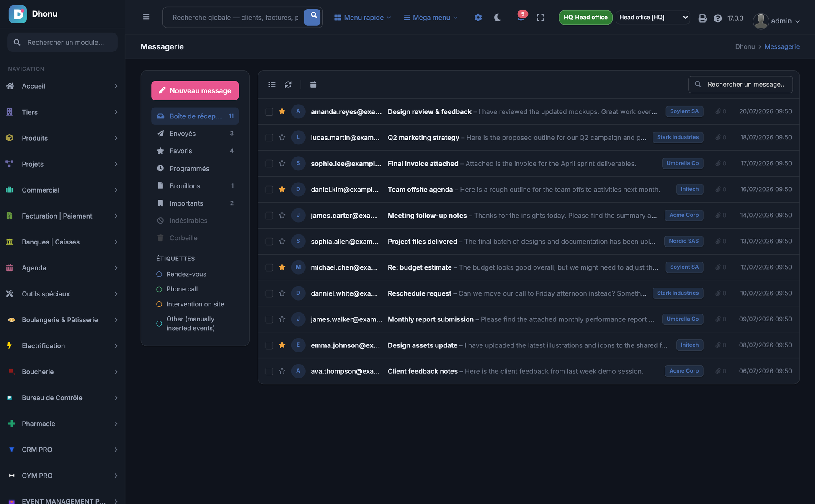Expand the Produits navigation item
The image size is (815, 504).
point(62,138)
